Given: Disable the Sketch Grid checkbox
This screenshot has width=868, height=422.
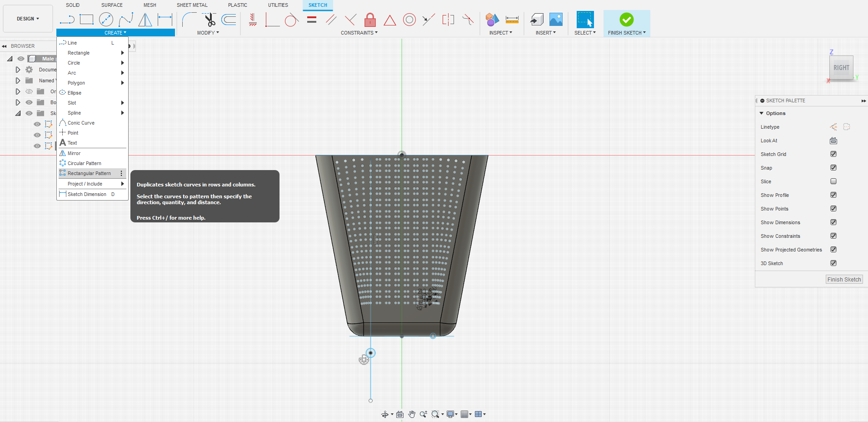Looking at the screenshot, I should pyautogui.click(x=833, y=154).
